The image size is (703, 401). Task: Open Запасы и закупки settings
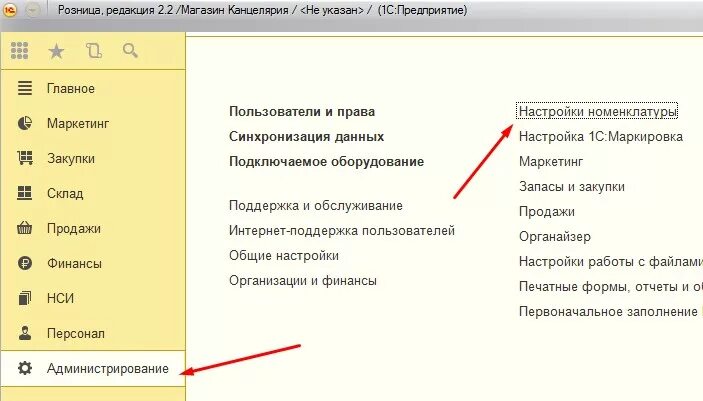[x=572, y=187]
